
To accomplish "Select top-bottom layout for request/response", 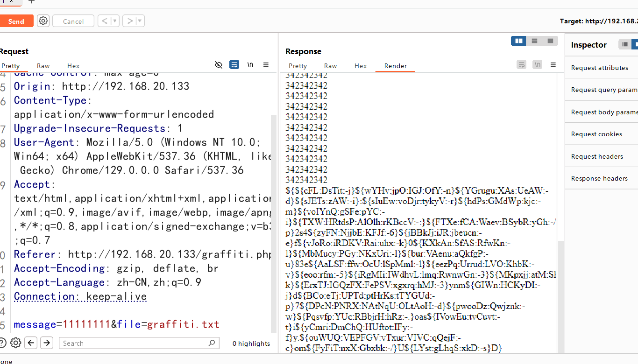I will tap(535, 41).
